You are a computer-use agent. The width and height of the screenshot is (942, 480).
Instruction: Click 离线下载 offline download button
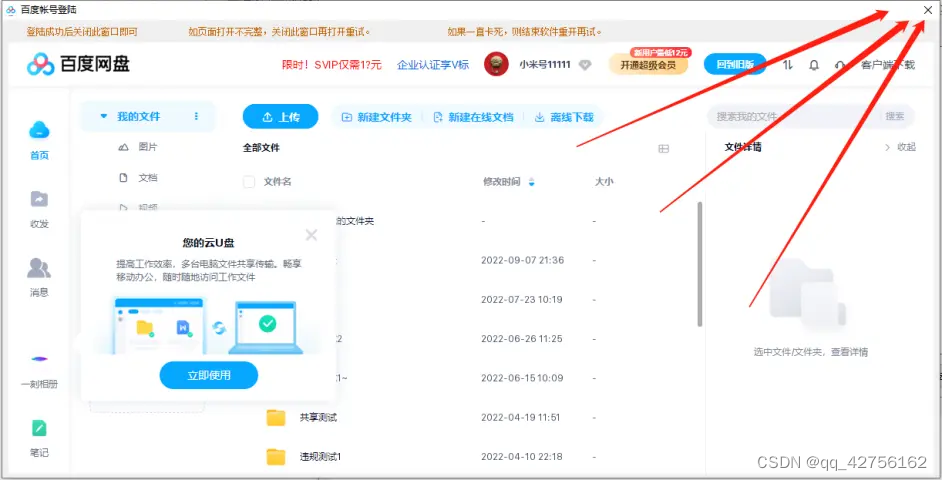[564, 117]
